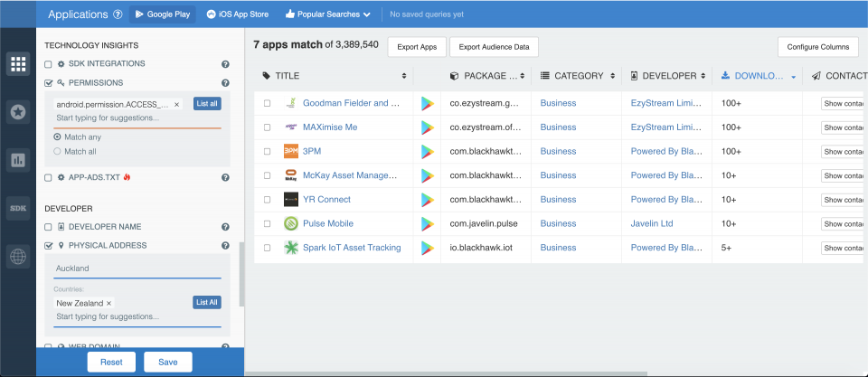Remove the New Zealand country tag
Screen dimensions: 868x377
pyautogui.click(x=108, y=304)
